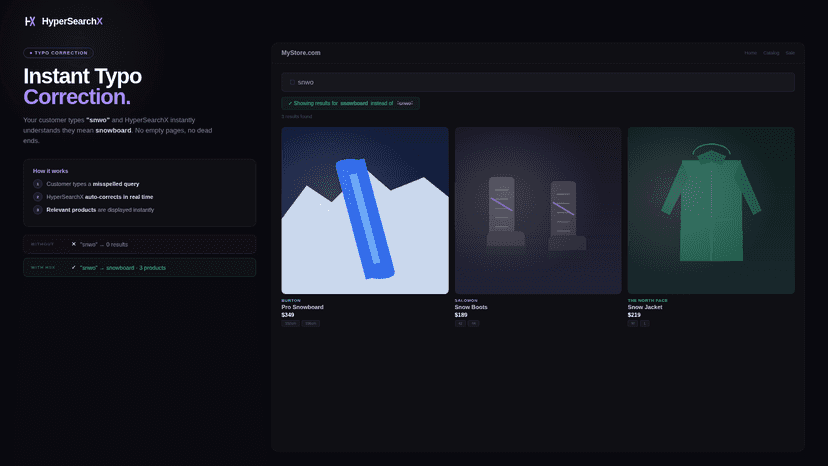
Task: Click 'Customer types a misspelled query' text
Action: pos(93,184)
